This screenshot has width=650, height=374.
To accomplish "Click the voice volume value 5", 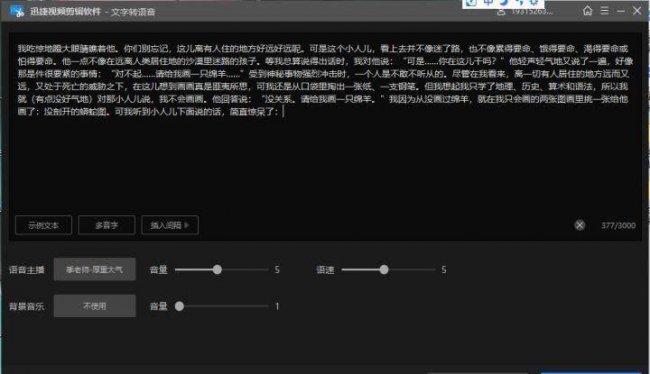I will point(277,270).
